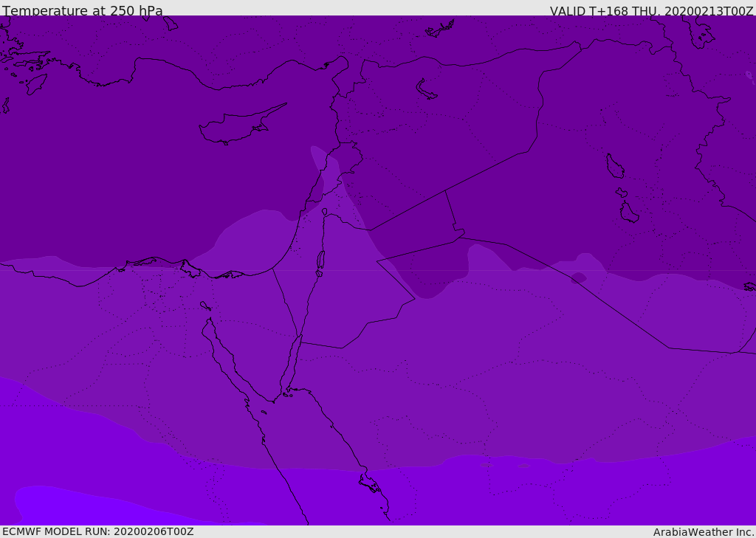The width and height of the screenshot is (756, 538).
Task: Click the large lake in eastern Iraq
Action: click(615, 166)
